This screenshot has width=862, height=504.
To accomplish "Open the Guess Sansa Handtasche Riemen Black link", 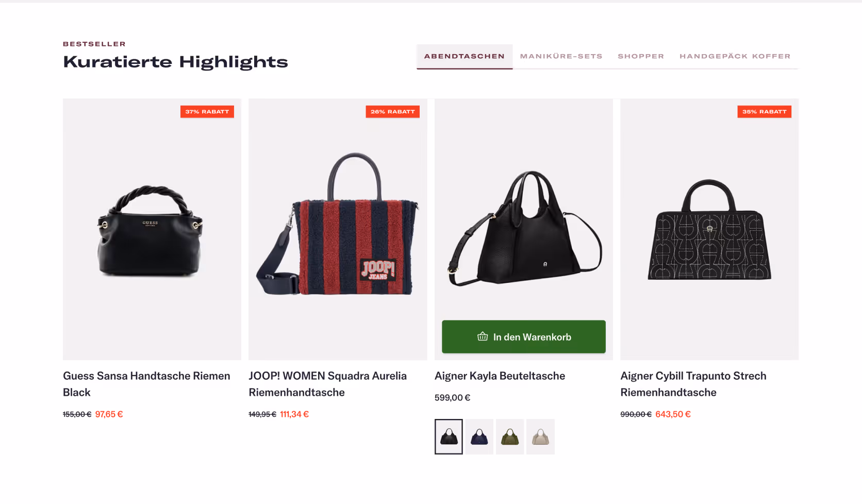I will pos(146,384).
